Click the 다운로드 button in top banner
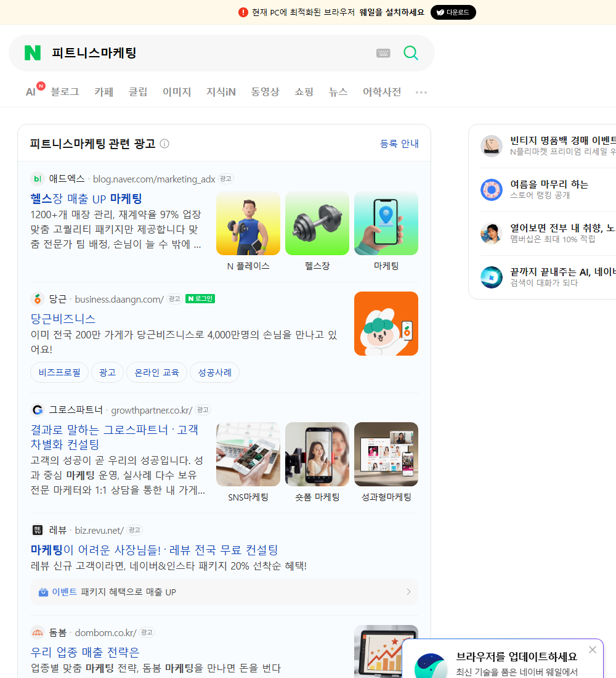 tap(453, 12)
